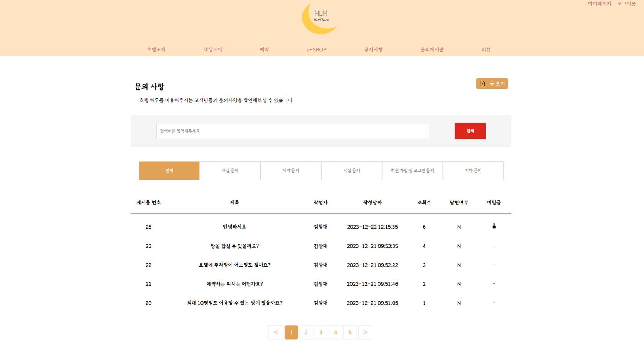Click the 로그아웃 link

click(x=626, y=4)
